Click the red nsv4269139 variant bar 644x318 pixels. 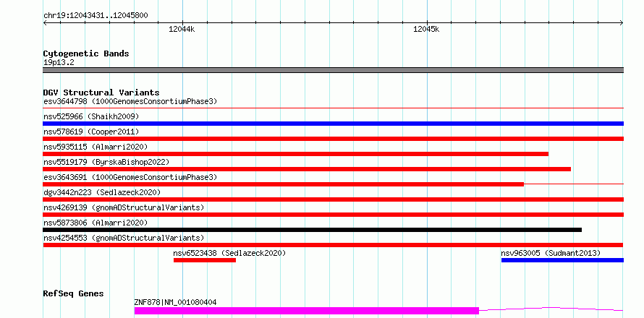coord(333,215)
